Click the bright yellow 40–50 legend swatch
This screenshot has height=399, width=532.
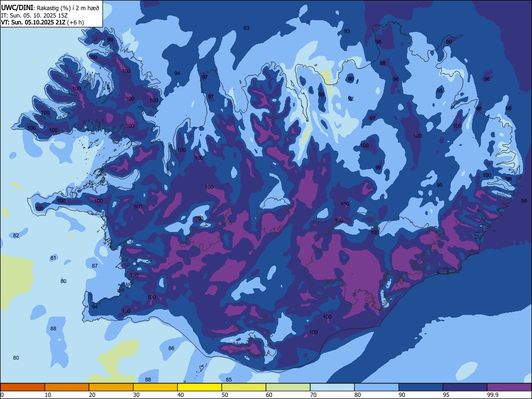coord(199,387)
